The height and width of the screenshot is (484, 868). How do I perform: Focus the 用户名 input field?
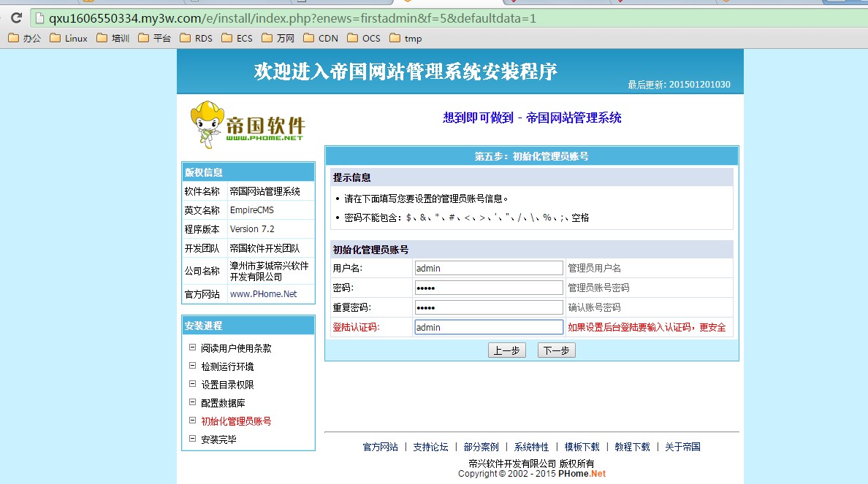(488, 268)
